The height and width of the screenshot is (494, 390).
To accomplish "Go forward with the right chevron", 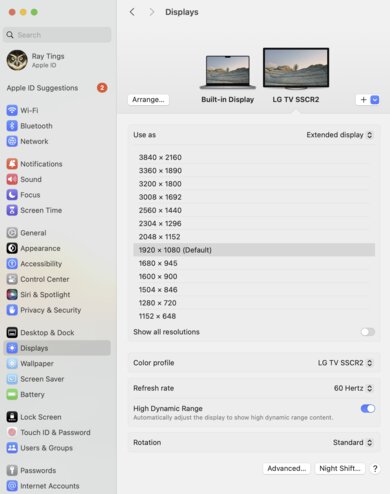I will pos(152,12).
